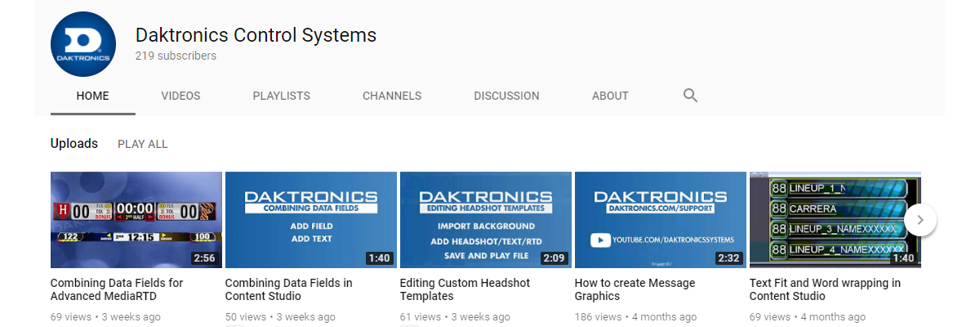Screen dimensions: 980x327
Task: Click '69 views • 3 weeks ago' text
Action: click(105, 316)
